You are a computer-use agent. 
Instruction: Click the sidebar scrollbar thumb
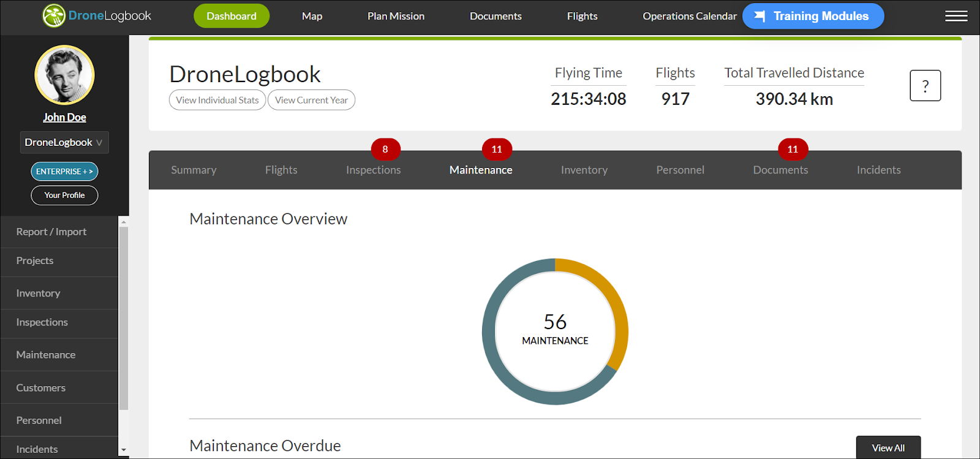pyautogui.click(x=124, y=319)
